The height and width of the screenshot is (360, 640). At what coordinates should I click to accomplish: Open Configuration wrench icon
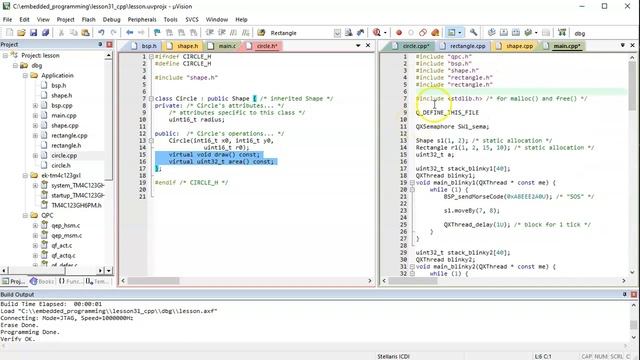click(473, 33)
